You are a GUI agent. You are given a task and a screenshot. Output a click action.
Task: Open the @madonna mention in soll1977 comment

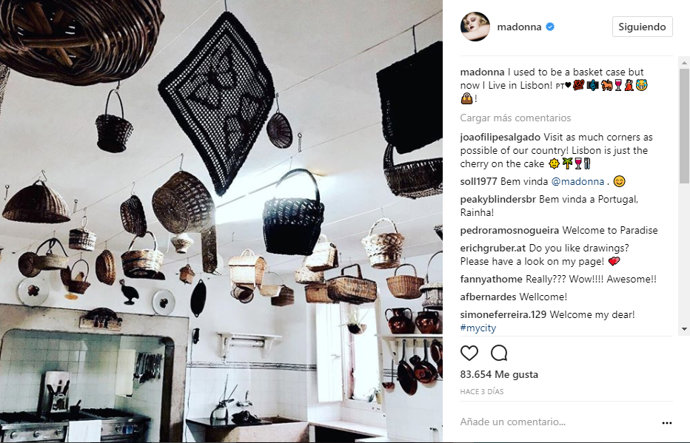[x=577, y=181]
